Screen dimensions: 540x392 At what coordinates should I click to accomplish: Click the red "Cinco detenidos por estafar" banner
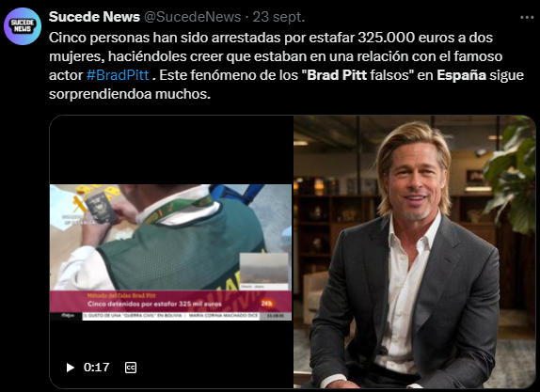[170, 301]
